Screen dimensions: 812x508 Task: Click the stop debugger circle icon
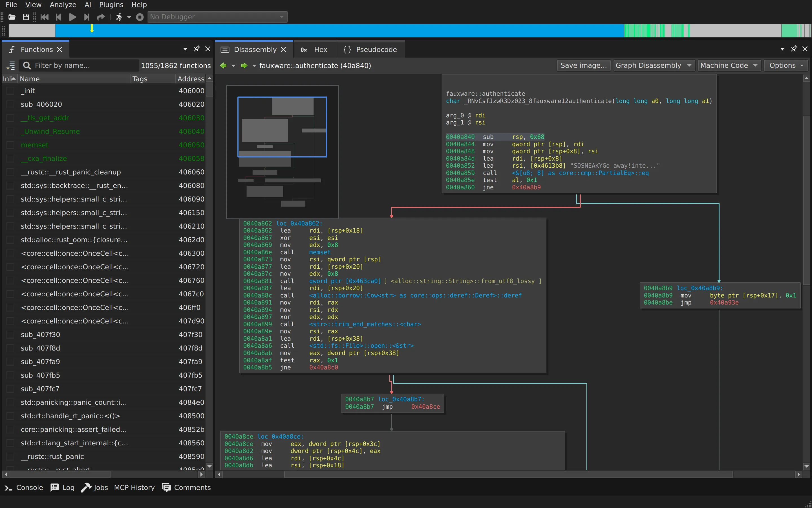[x=140, y=17]
